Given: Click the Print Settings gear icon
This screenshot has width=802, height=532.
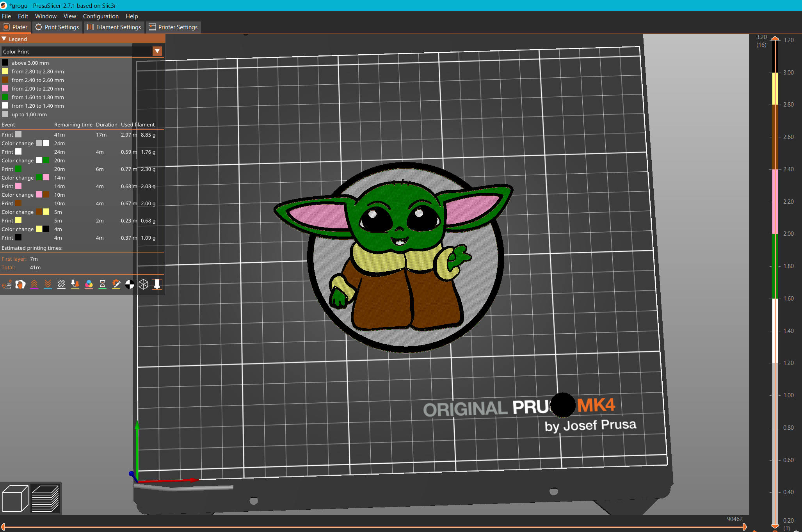Looking at the screenshot, I should (x=39, y=27).
